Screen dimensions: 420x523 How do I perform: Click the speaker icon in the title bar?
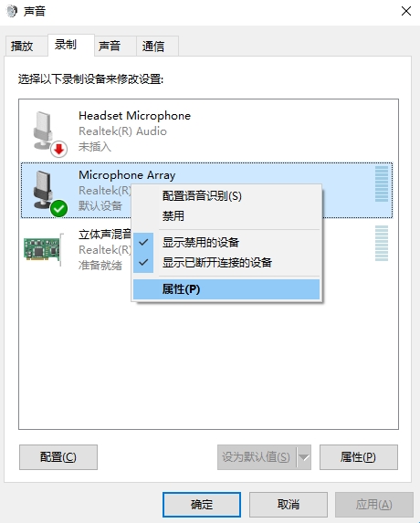12,11
